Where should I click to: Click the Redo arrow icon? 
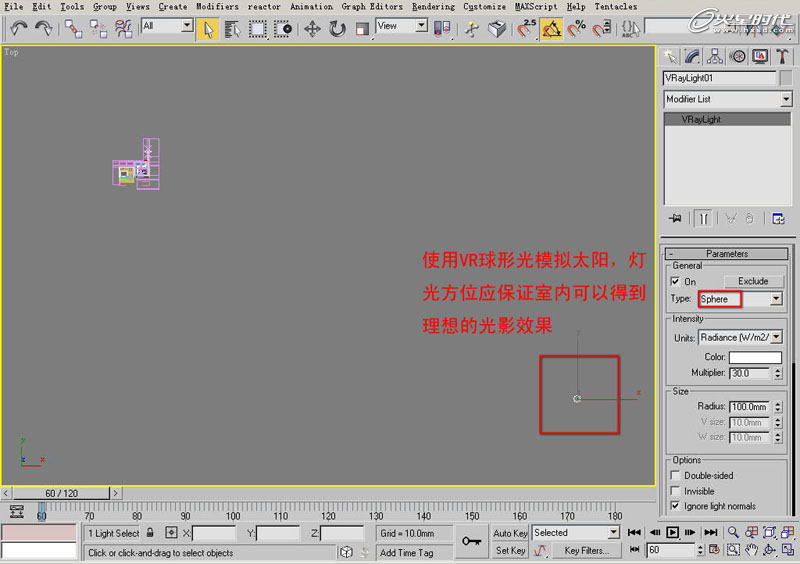(x=43, y=29)
